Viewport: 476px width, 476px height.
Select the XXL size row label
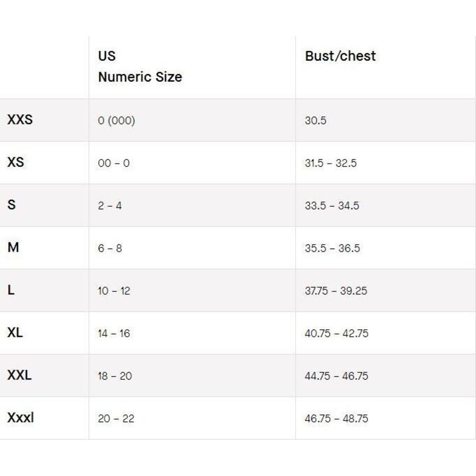[20, 375]
